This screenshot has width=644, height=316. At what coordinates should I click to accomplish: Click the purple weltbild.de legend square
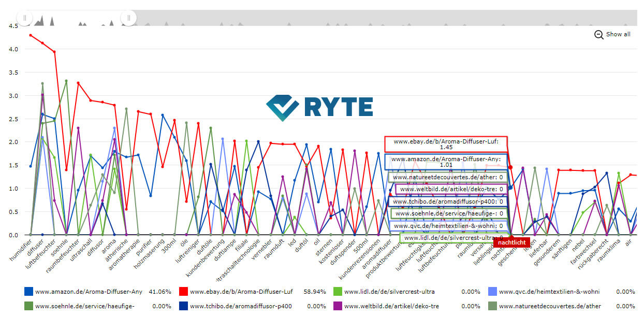click(338, 306)
